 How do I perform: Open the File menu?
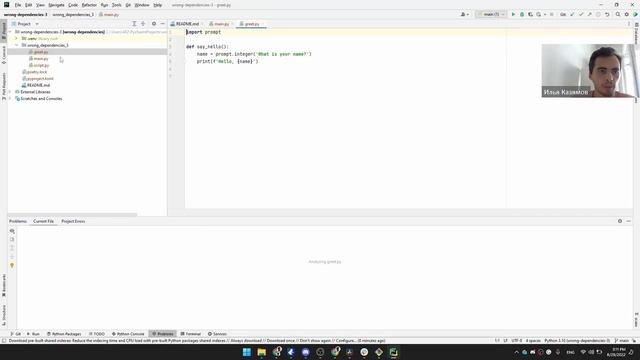18,5
